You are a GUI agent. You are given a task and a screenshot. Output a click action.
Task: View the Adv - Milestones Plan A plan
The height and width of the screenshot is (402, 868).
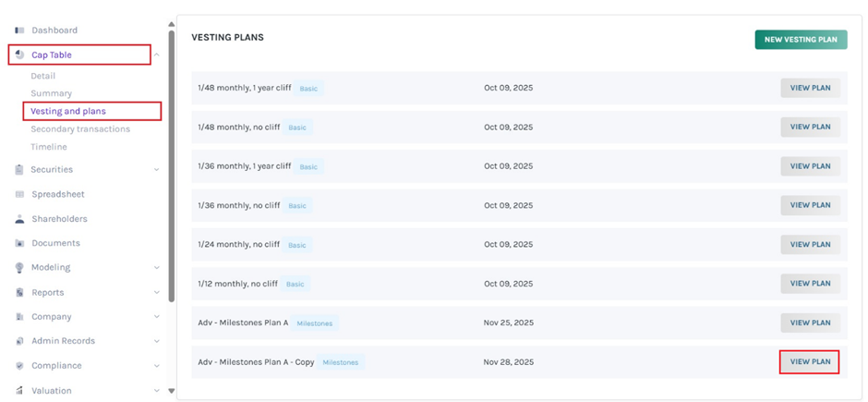click(x=810, y=323)
